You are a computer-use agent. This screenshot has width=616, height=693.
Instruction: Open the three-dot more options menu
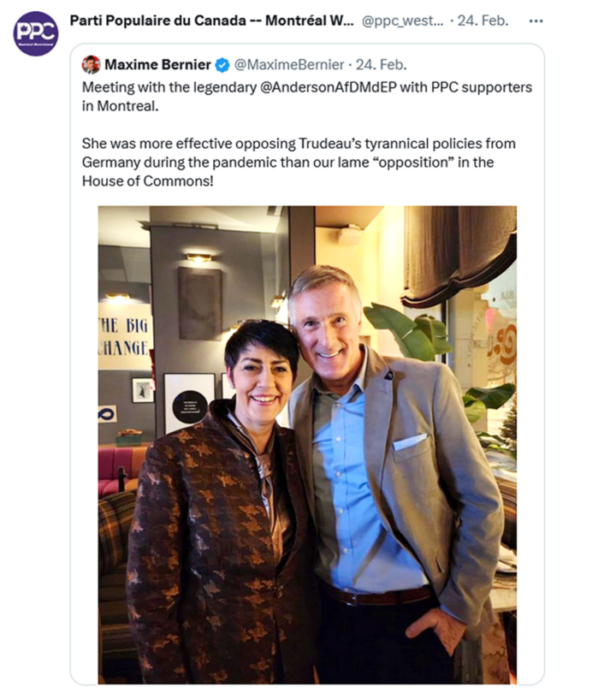tap(536, 21)
